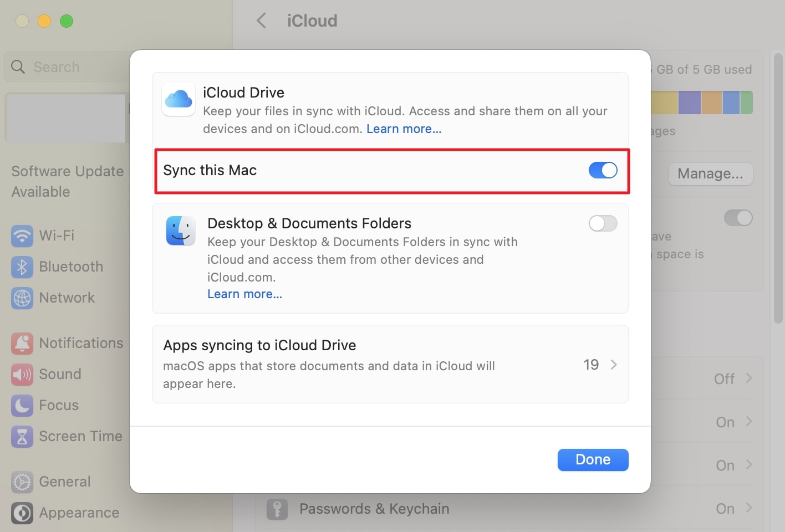Image resolution: width=785 pixels, height=532 pixels.
Task: Open the row showing Off status chevron
Action: coord(749,378)
